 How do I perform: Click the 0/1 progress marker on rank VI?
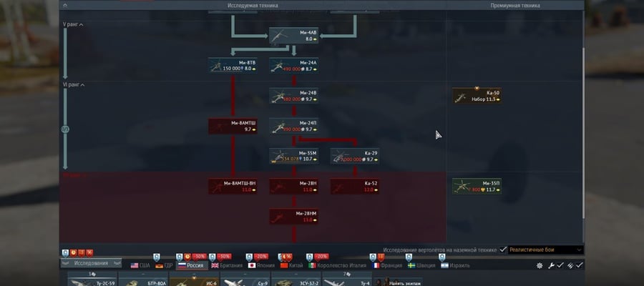[x=65, y=129]
